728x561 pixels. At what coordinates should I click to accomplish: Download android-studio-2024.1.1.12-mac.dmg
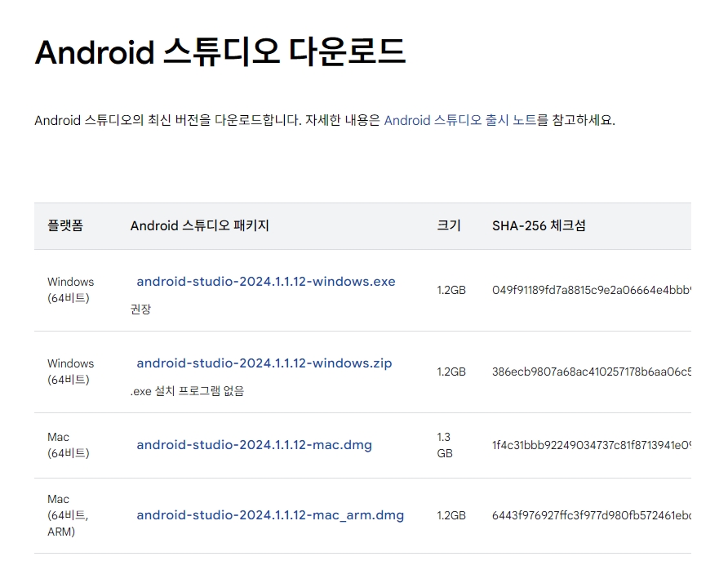[255, 445]
